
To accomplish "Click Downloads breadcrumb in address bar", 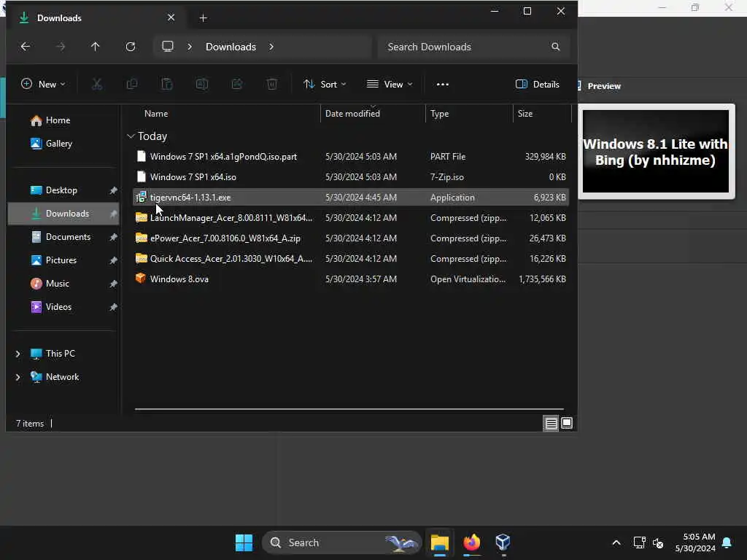I will pyautogui.click(x=231, y=47).
